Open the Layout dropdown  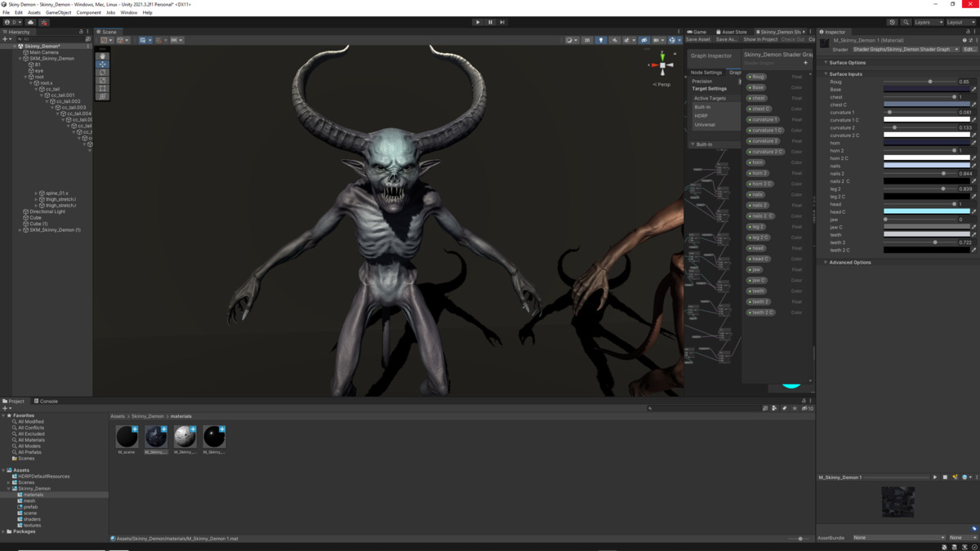(960, 22)
